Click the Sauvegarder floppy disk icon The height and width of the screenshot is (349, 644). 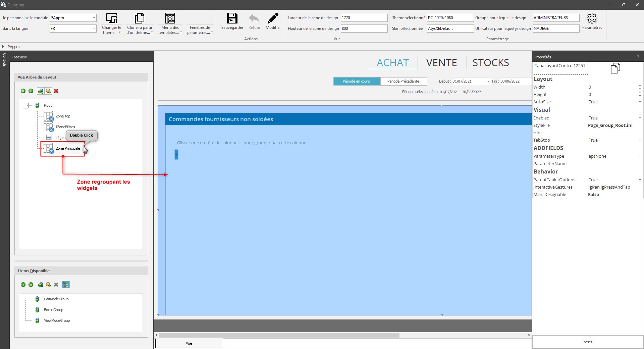pyautogui.click(x=232, y=18)
